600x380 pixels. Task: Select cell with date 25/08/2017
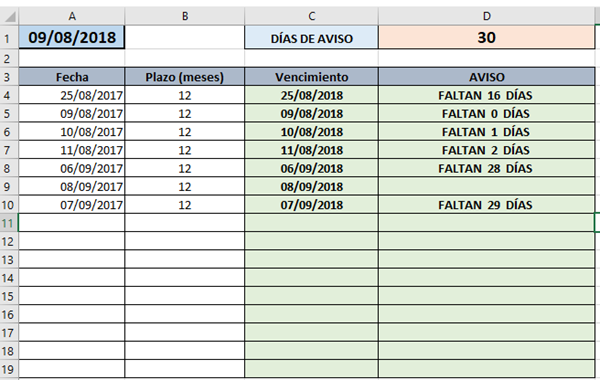72,95
